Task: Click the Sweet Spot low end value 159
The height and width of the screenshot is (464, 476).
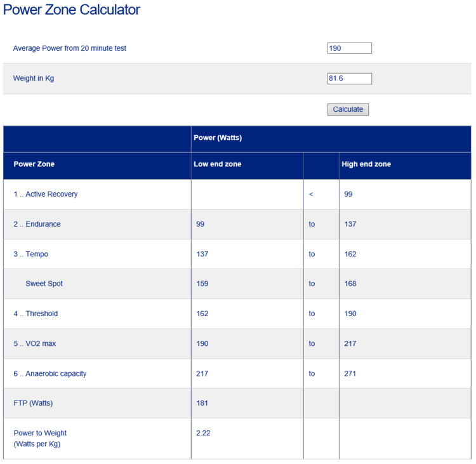Action: coord(202,284)
